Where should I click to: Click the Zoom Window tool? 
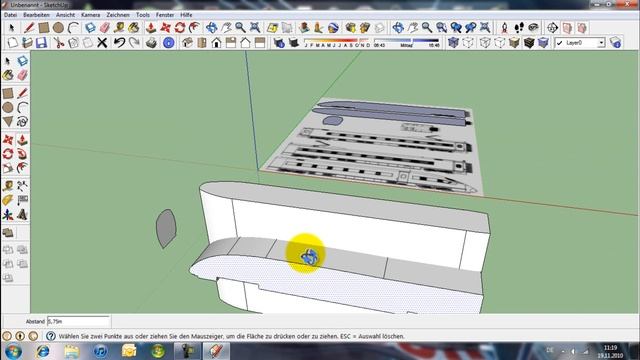pos(442,28)
